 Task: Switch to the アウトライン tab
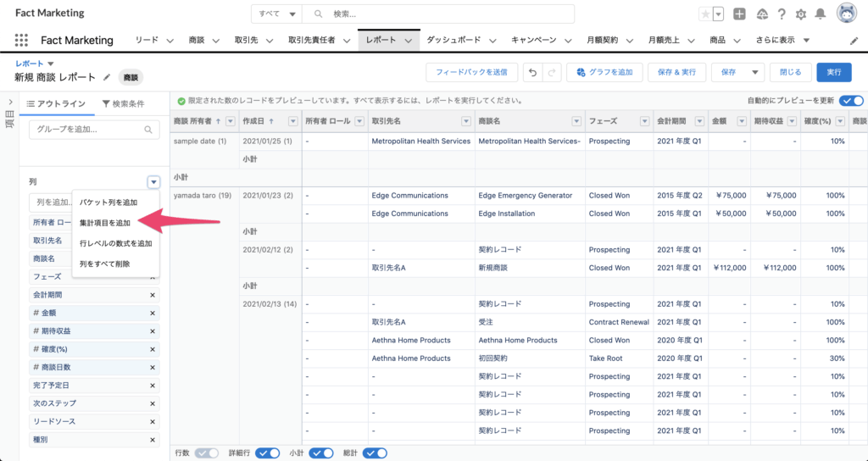57,103
